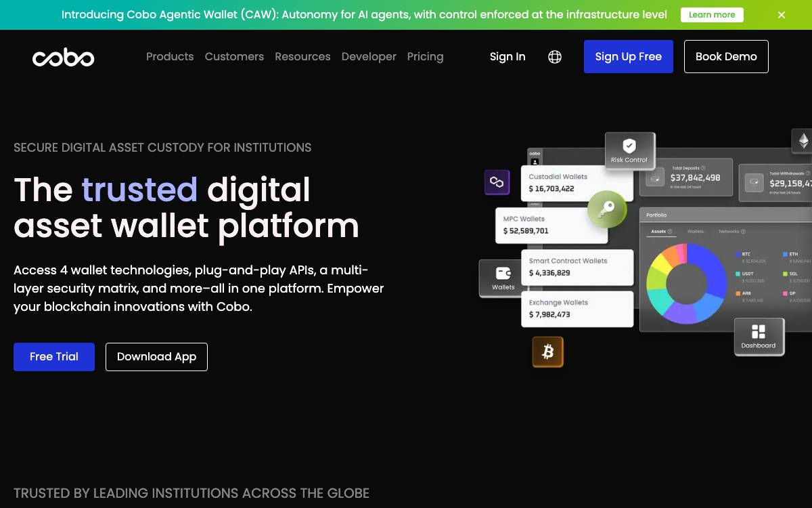Viewport: 812px width, 508px height.
Task: Click the green key icon
Action: 606,209
